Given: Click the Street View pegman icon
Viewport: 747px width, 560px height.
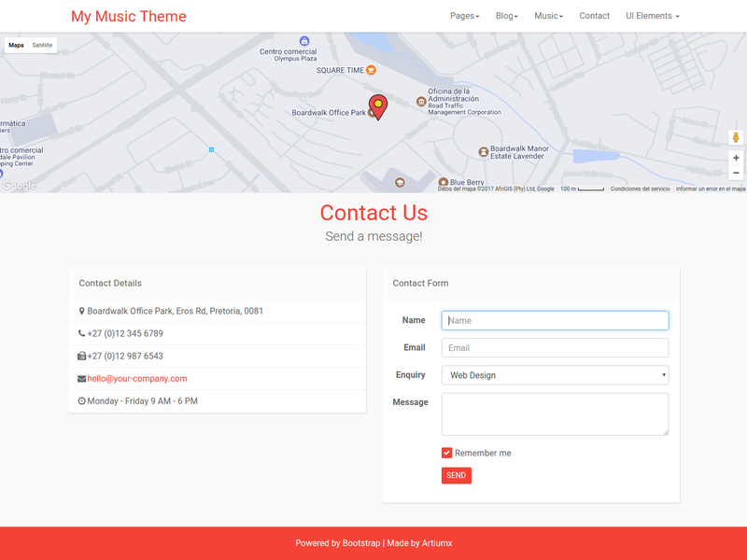Looking at the screenshot, I should (x=736, y=138).
